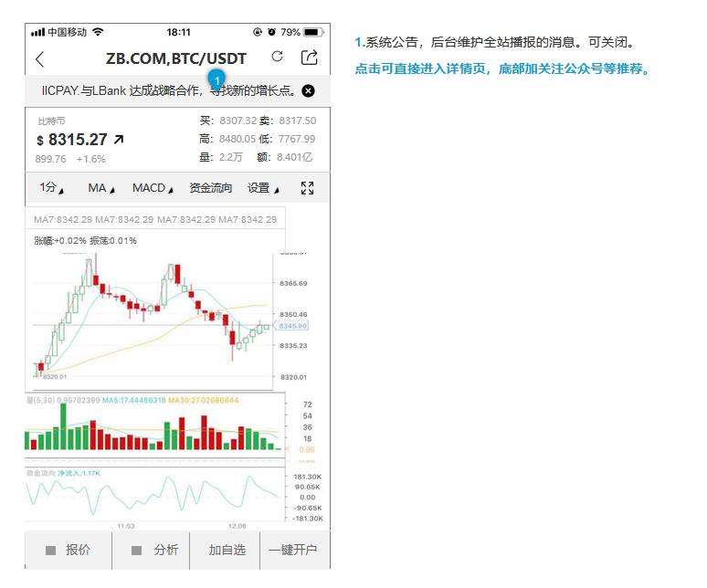Click the price up-arrow trend icon
The width and height of the screenshot is (707, 588).
pos(119,140)
